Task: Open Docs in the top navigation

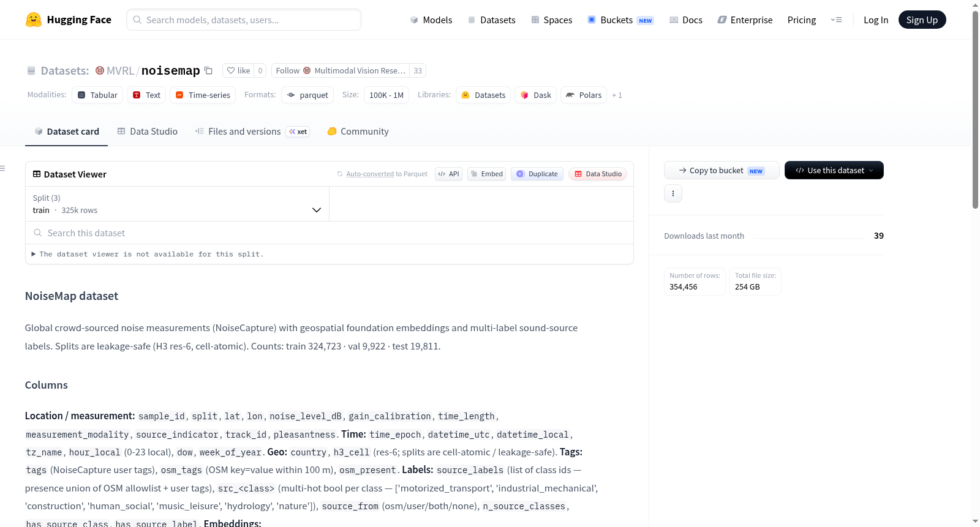Action: pos(686,20)
